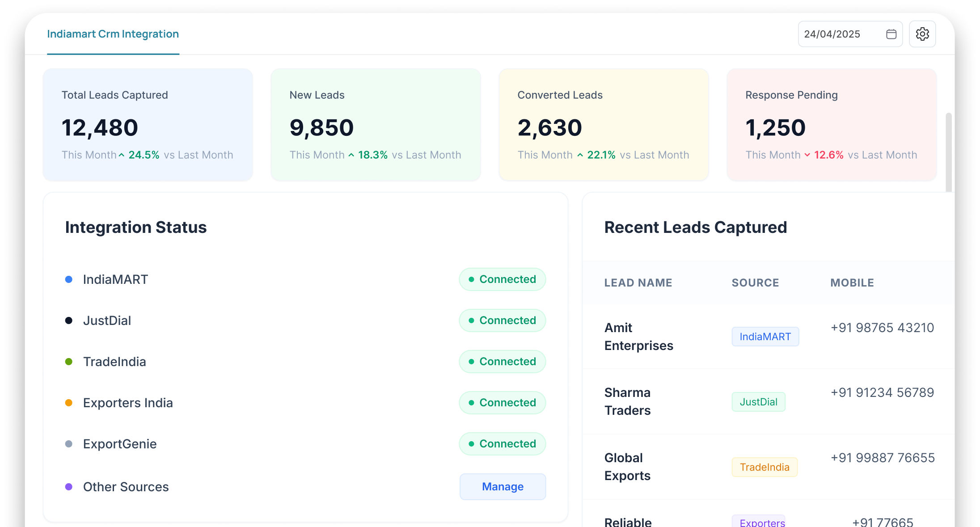Open the calendar date picker icon
This screenshot has height=527, width=980.
click(891, 34)
